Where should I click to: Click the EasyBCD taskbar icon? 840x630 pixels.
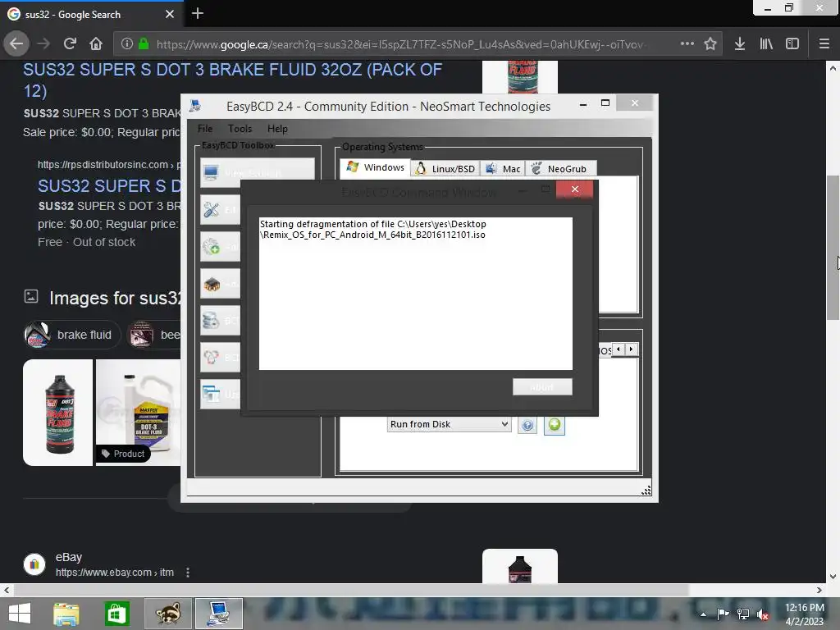click(218, 614)
